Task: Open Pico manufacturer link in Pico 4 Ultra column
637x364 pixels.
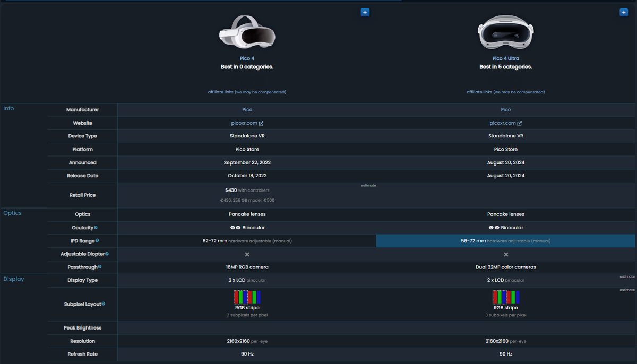Action: pyautogui.click(x=506, y=110)
